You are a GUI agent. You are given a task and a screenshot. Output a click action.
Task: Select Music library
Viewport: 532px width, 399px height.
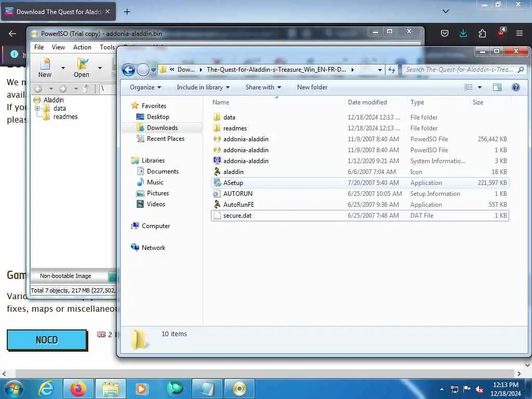click(x=150, y=182)
